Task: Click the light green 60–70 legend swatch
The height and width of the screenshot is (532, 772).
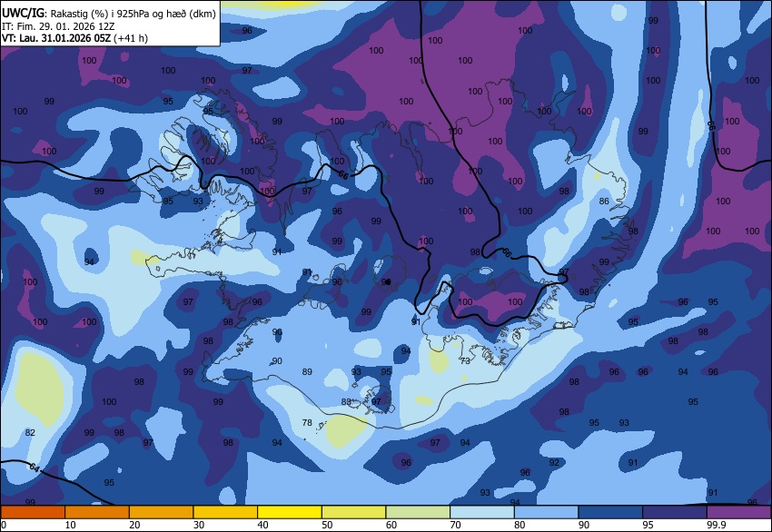Action: (418, 512)
